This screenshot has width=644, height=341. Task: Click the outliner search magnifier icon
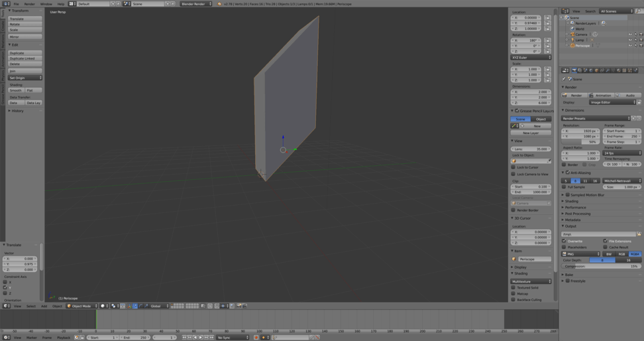coord(639,11)
